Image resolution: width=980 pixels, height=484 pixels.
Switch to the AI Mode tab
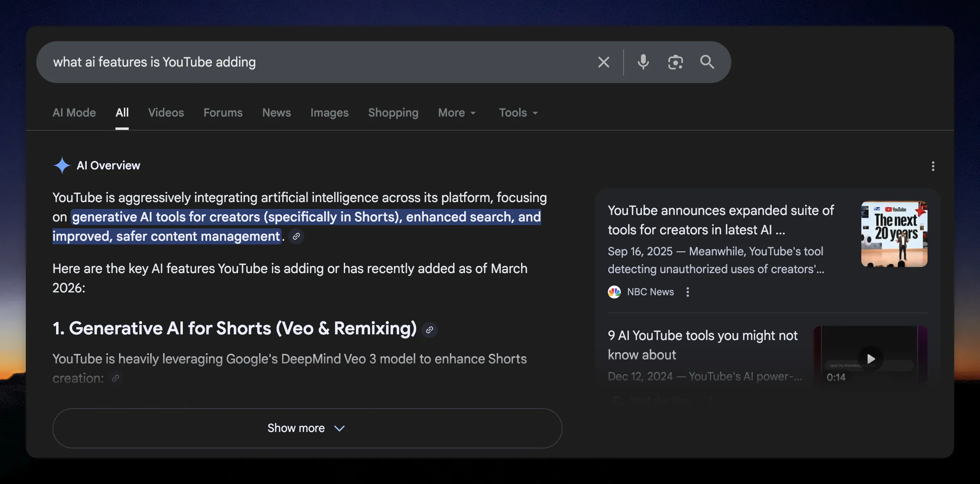click(x=74, y=113)
